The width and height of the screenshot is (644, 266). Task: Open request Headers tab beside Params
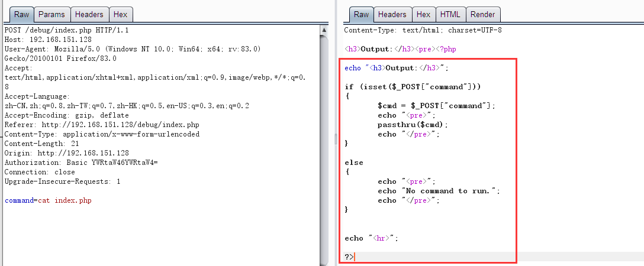89,14
